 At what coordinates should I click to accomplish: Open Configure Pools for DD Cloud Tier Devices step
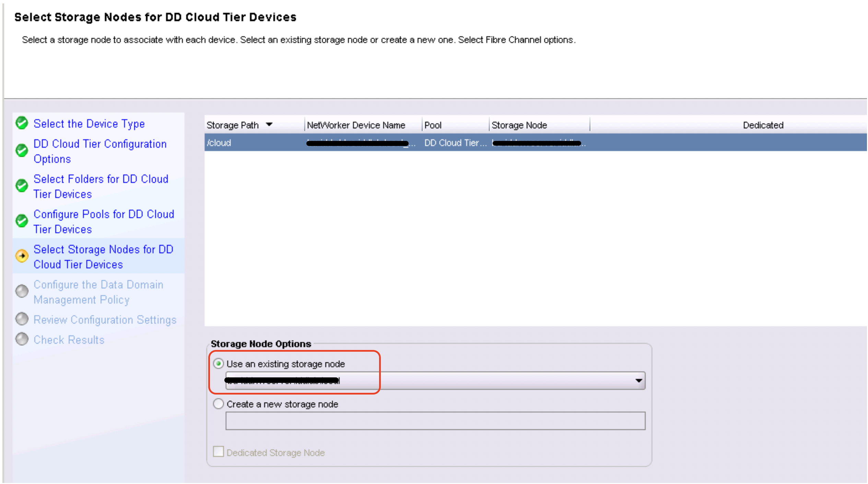(x=104, y=222)
